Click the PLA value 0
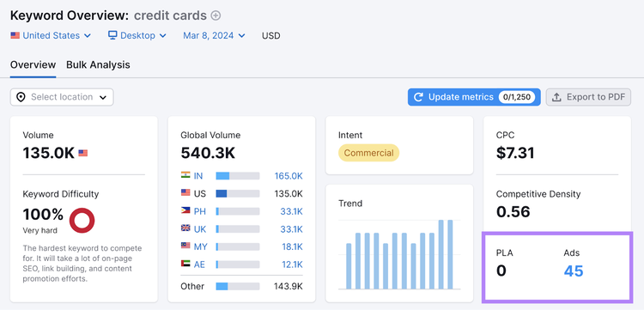This screenshot has height=310, width=644. 501,271
